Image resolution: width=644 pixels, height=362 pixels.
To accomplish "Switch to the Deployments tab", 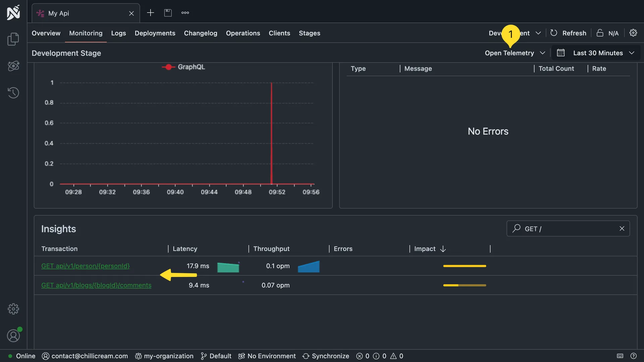I will coord(155,33).
